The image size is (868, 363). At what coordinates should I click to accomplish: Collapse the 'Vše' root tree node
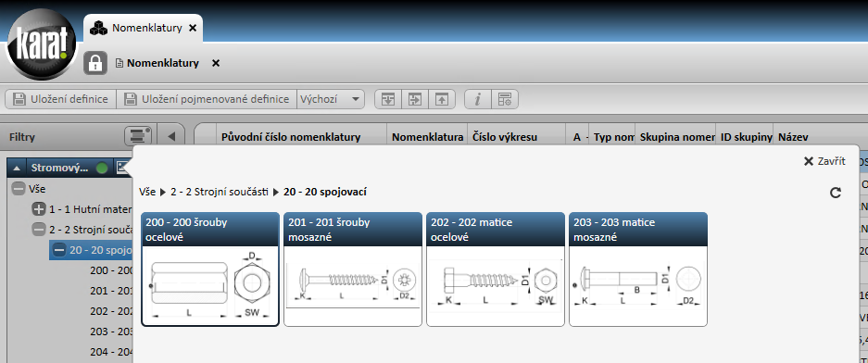click(19, 189)
